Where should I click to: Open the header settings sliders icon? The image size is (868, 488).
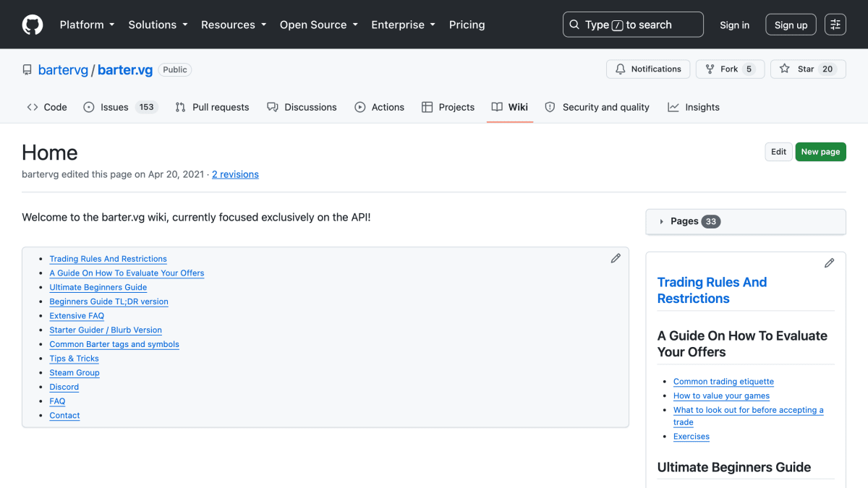(835, 25)
